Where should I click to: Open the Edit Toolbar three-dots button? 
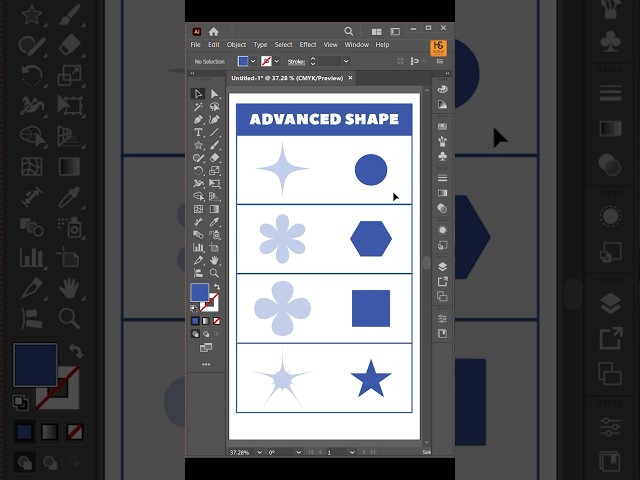[206, 364]
